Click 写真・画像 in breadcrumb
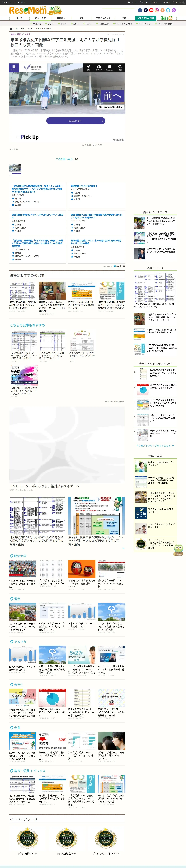186x868 pixels. pos(46,29)
